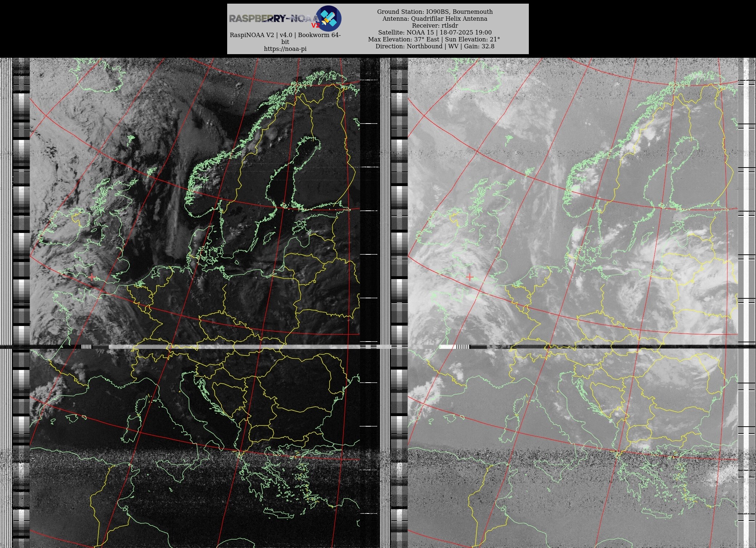Screen dimensions: 756x548
Task: Click the left visible-channel satellite image
Action: click(195, 303)
